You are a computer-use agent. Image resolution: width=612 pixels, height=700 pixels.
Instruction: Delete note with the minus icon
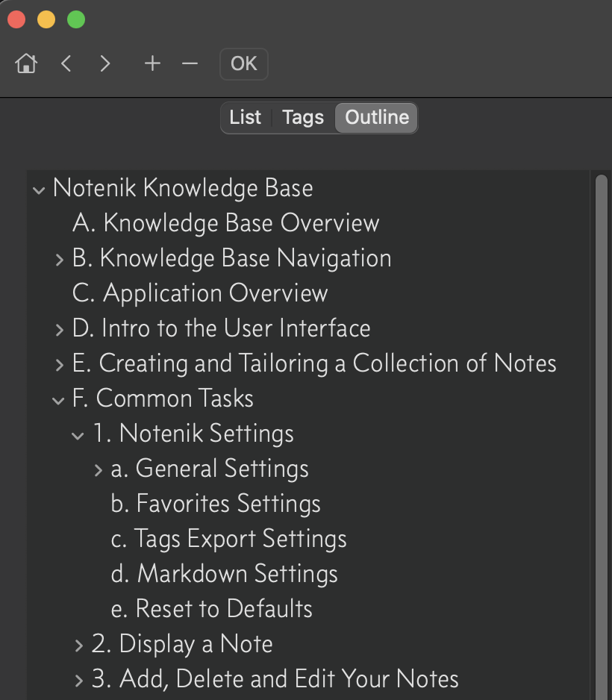(x=190, y=63)
